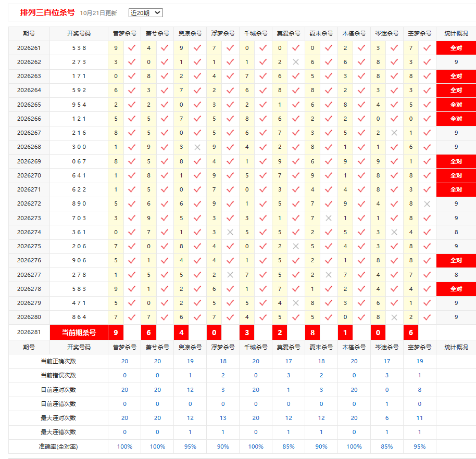Screen dimensions: 476x459
Task: Click the gray X for 岑迷 in row 2026274
Action: tap(394, 233)
